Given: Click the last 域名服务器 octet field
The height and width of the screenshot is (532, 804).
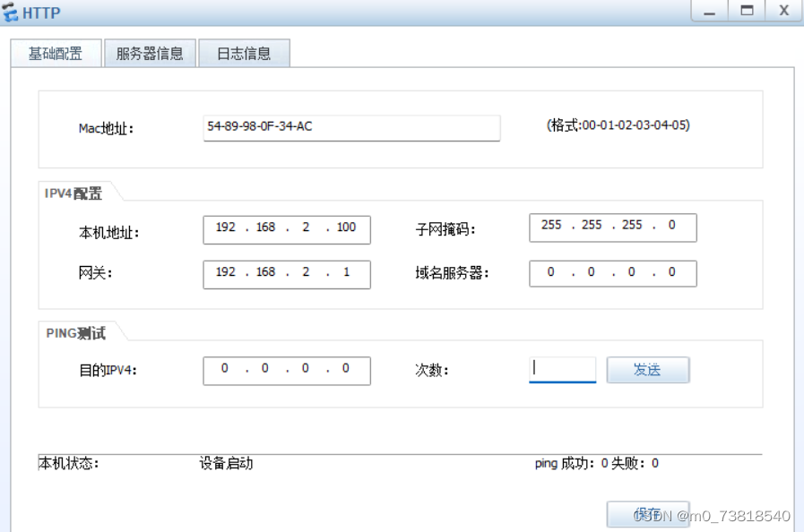Looking at the screenshot, I should (674, 272).
